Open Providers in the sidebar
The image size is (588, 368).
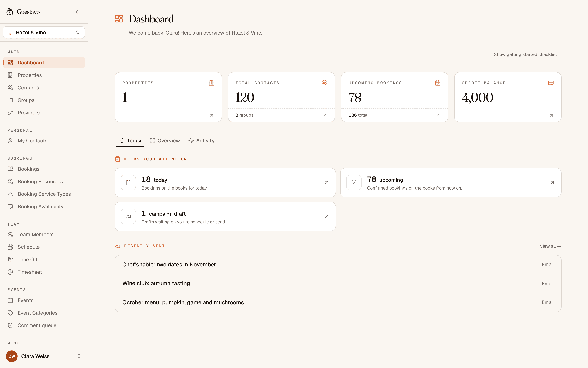pyautogui.click(x=44, y=113)
